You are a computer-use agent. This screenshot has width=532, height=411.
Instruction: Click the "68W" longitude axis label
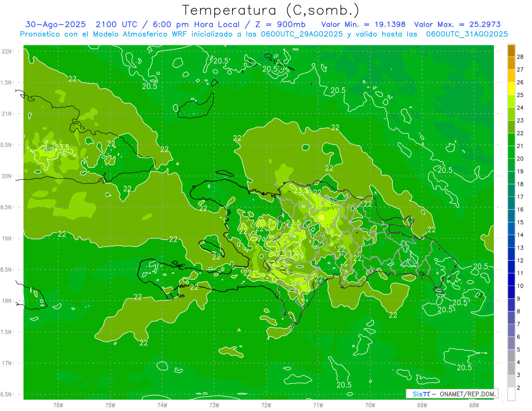click(x=474, y=404)
